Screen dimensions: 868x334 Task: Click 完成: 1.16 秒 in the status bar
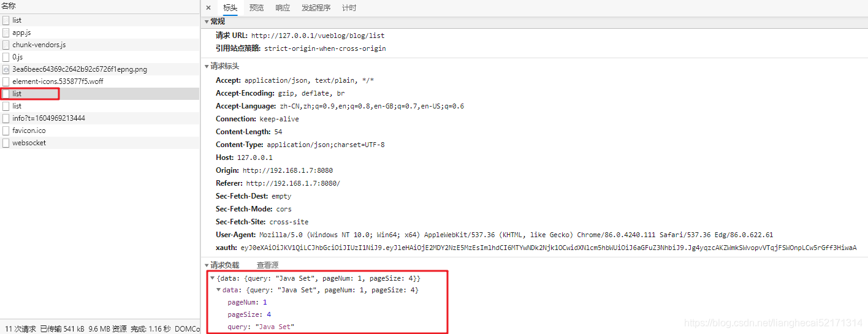(x=151, y=328)
